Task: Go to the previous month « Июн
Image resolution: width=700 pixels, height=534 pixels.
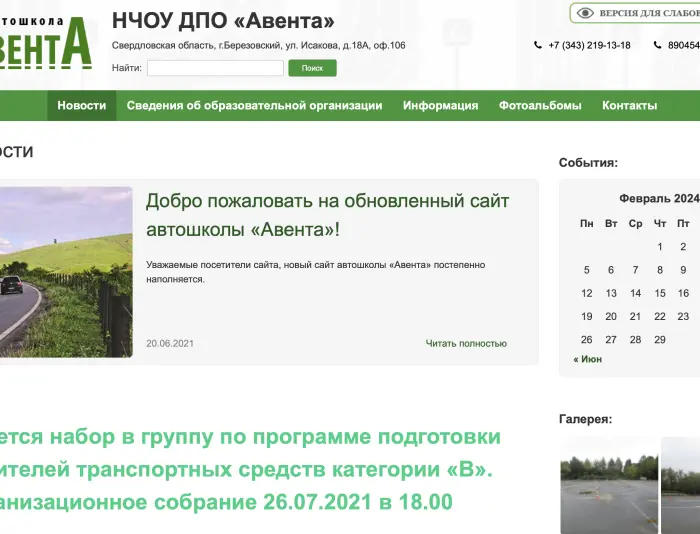Action: click(x=588, y=359)
